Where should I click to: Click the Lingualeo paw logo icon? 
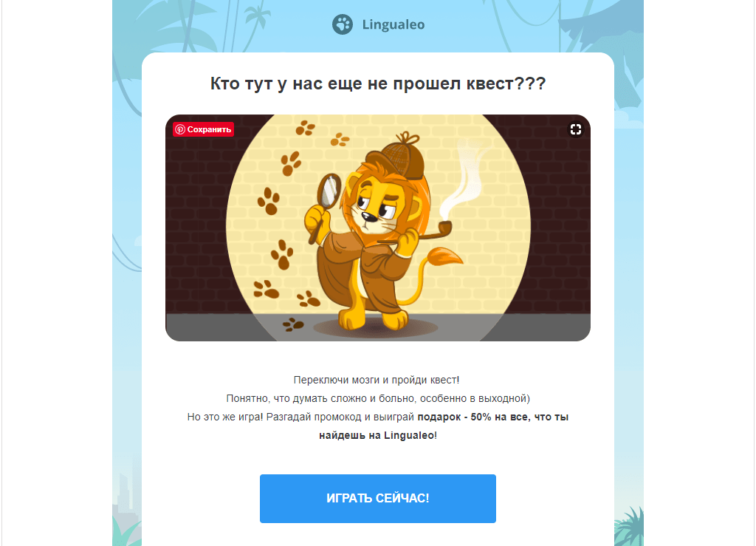click(x=343, y=24)
